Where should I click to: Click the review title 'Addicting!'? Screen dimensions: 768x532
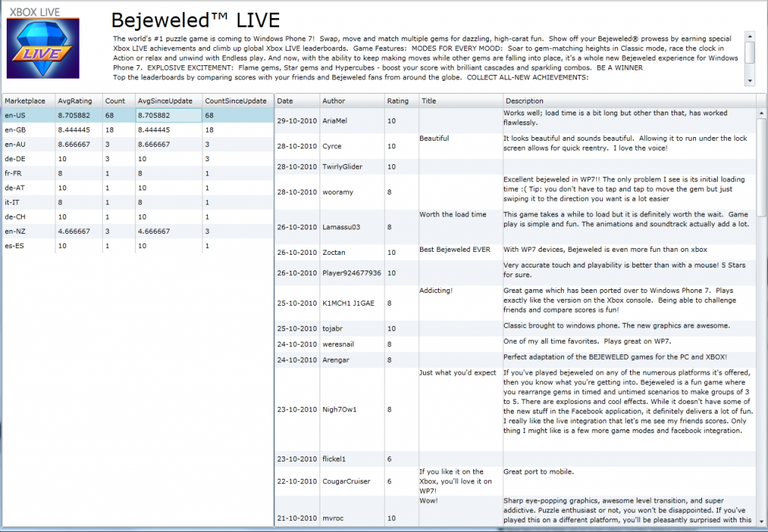[436, 291]
